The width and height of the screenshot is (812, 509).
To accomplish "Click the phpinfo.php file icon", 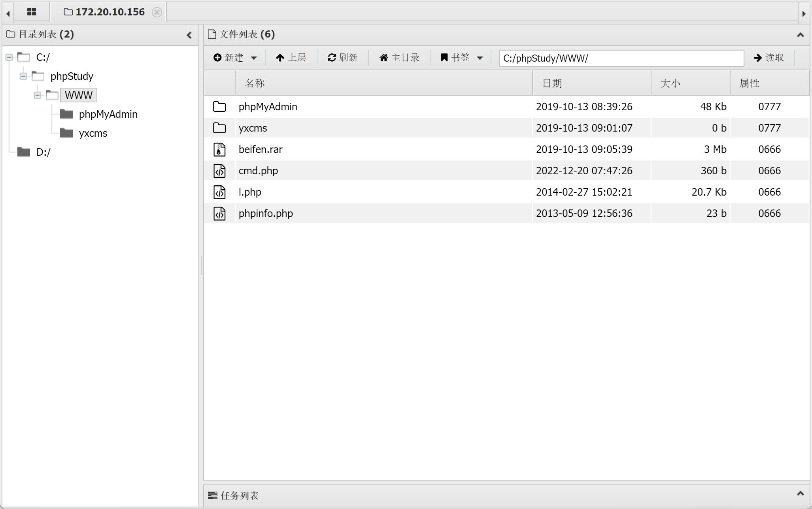I will tap(219, 213).
